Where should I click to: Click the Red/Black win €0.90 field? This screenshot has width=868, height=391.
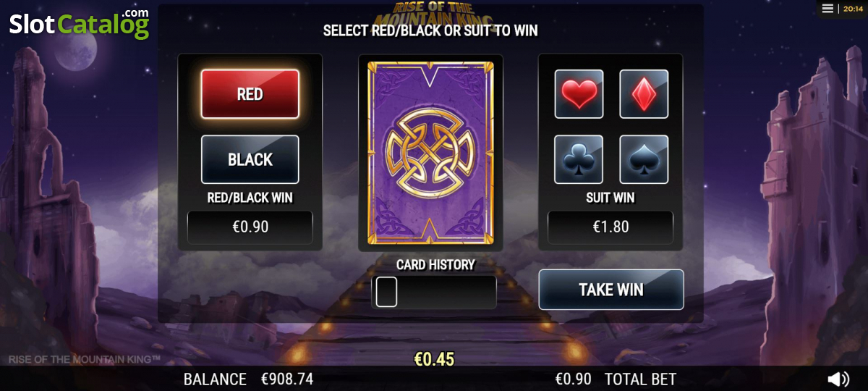pyautogui.click(x=250, y=227)
